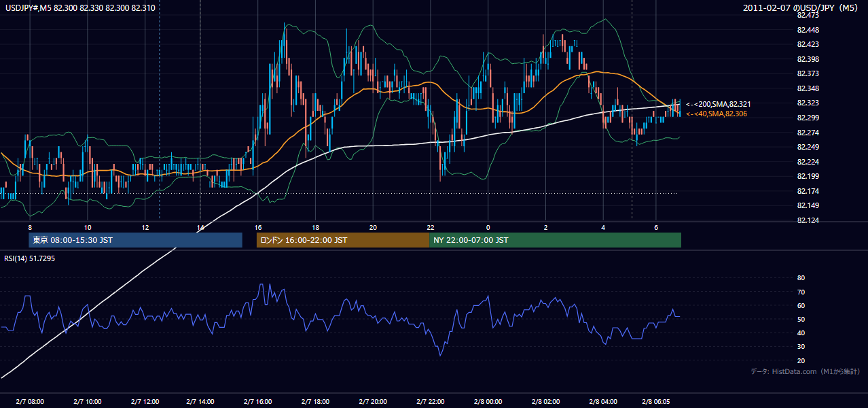Screen dimensions: 868x408
Task: Click the time axis label 2/7 10:00
Action: (88, 402)
